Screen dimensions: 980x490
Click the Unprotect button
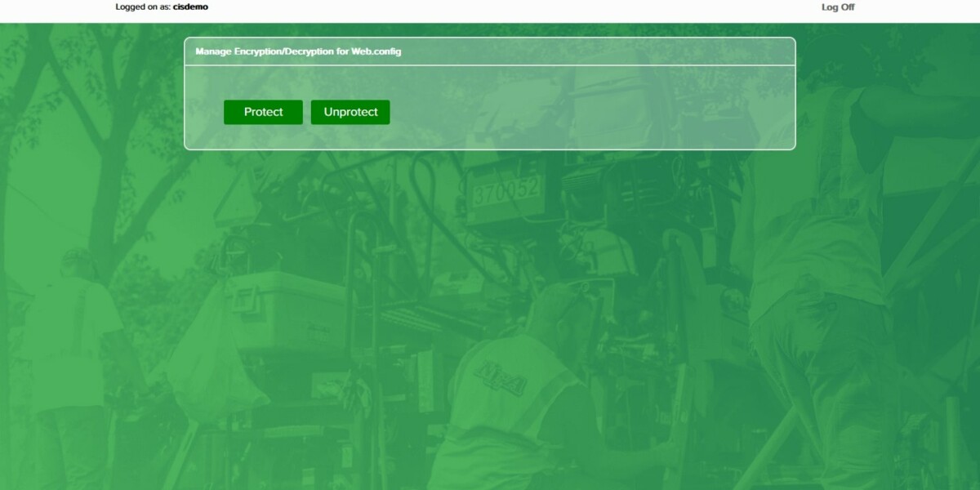coord(350,113)
